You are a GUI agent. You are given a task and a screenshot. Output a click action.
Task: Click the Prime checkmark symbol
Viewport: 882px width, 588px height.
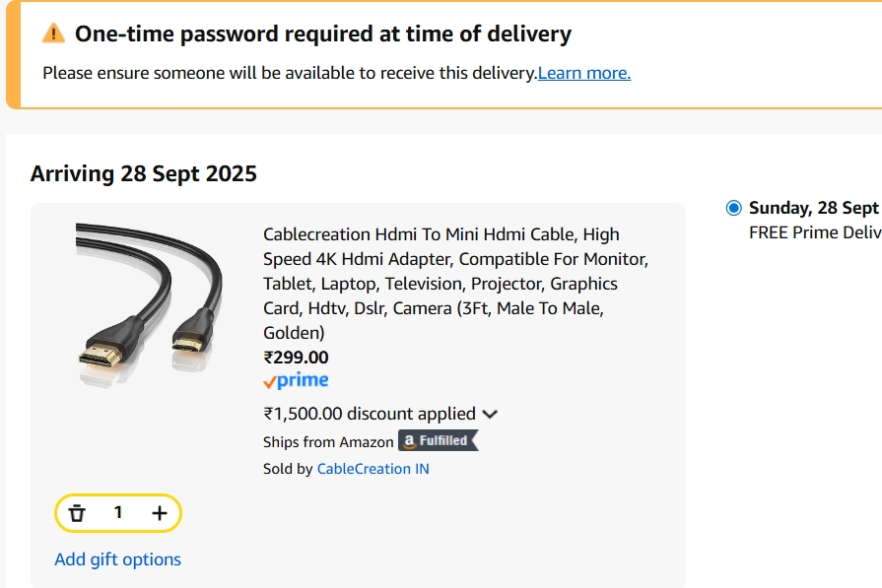click(x=269, y=380)
